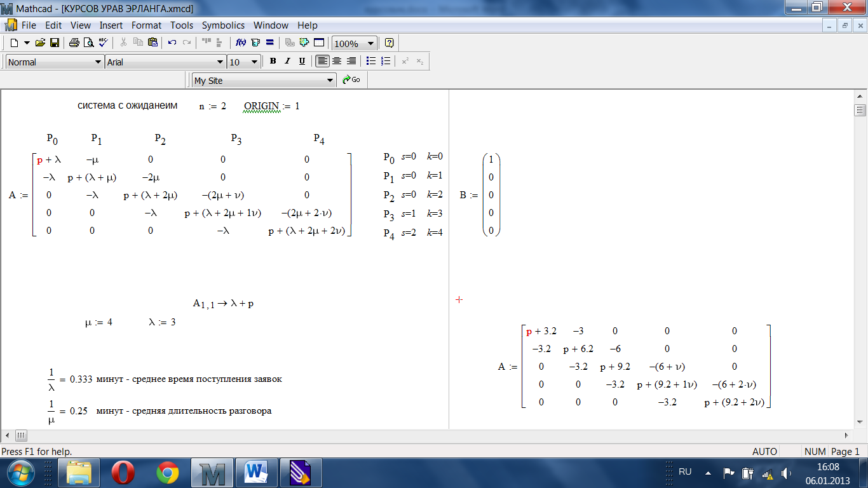Viewport: 868px width, 488px height.
Task: Set text alignment to right
Action: (351, 62)
